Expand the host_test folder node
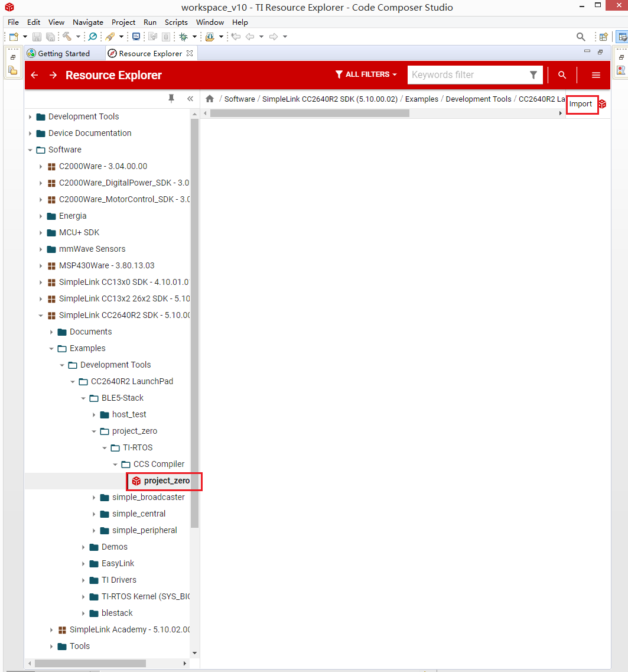This screenshot has width=628, height=672. pyautogui.click(x=94, y=415)
